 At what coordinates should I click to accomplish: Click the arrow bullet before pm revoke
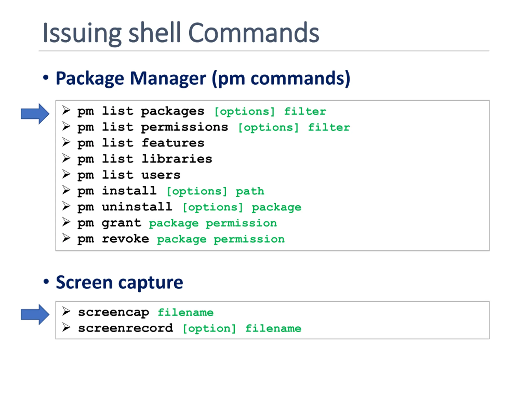[66, 238]
